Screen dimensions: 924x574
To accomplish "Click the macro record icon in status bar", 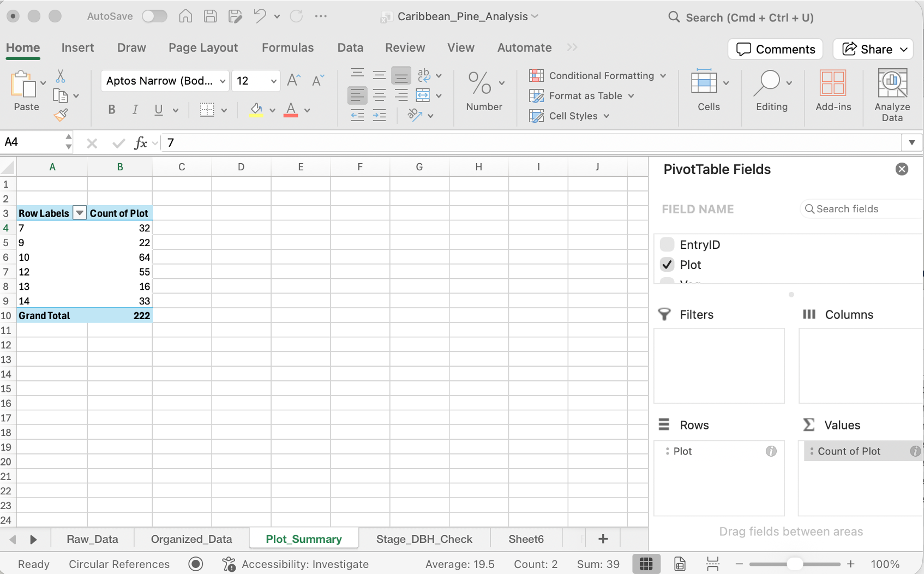I will pos(195,564).
